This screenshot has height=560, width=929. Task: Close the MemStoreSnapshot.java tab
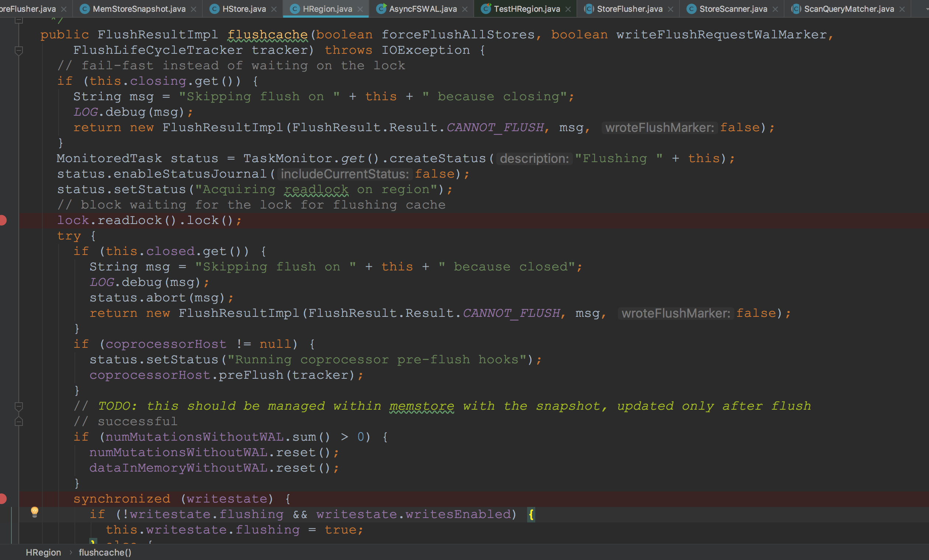(194, 9)
